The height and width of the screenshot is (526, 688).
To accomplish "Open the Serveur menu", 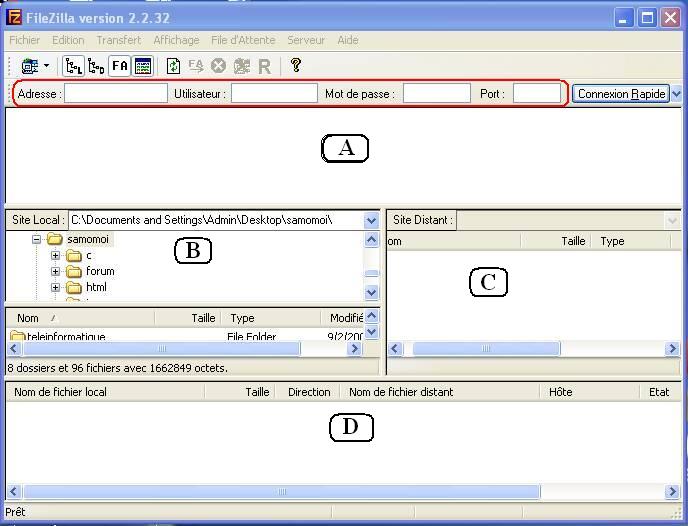I will coord(306,40).
